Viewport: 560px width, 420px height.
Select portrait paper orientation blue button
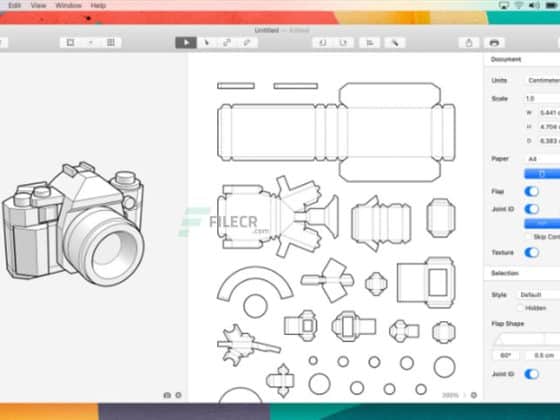coord(542,174)
